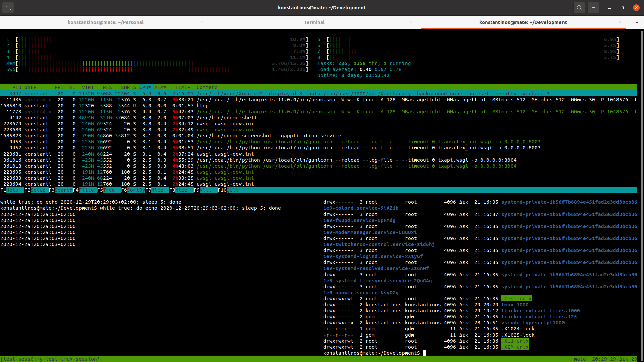Screen dimensions: 644x362
Task: Close the ~/Personal tab
Action: pos(202,22)
